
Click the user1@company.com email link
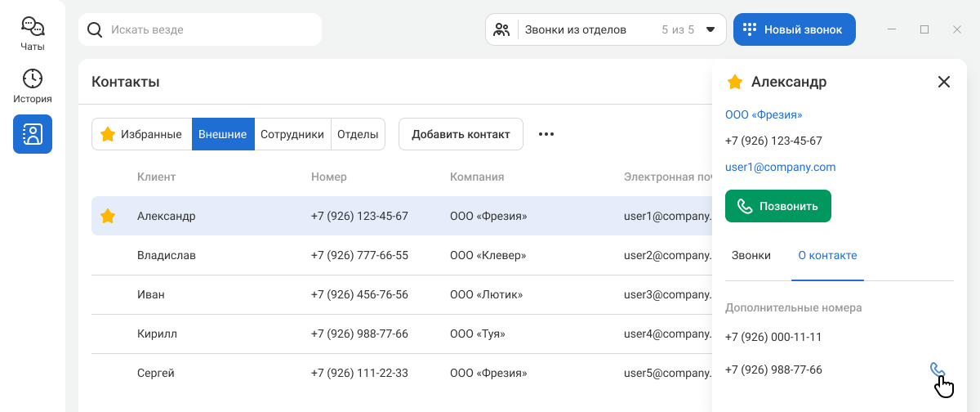780,167
